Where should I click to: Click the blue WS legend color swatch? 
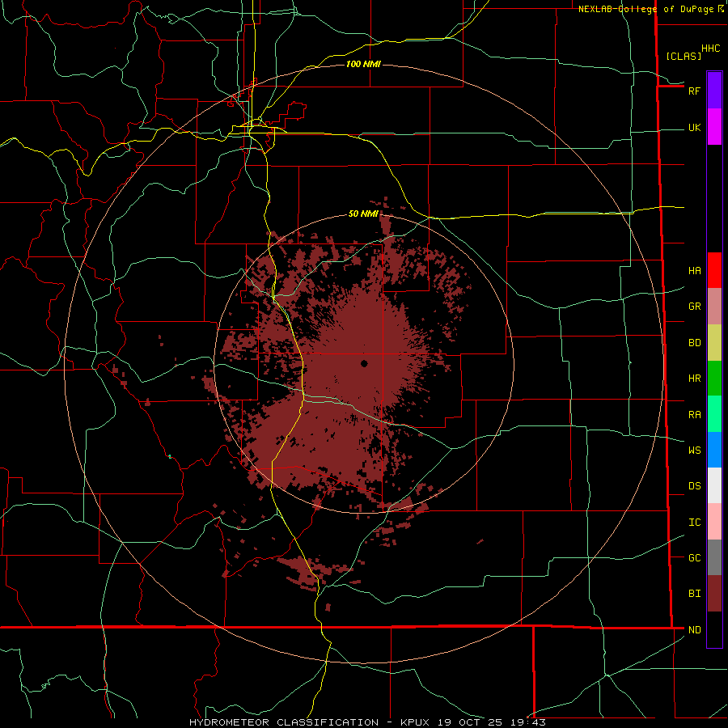pyautogui.click(x=714, y=450)
